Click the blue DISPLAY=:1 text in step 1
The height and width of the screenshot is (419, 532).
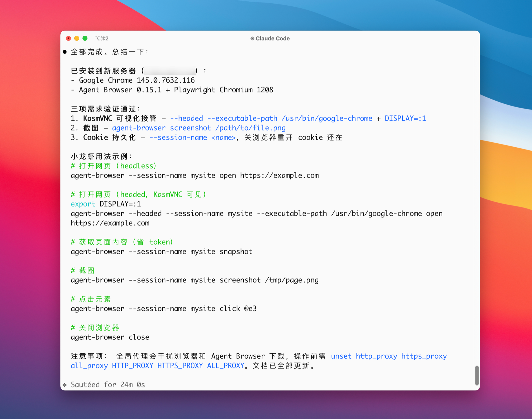(405, 119)
